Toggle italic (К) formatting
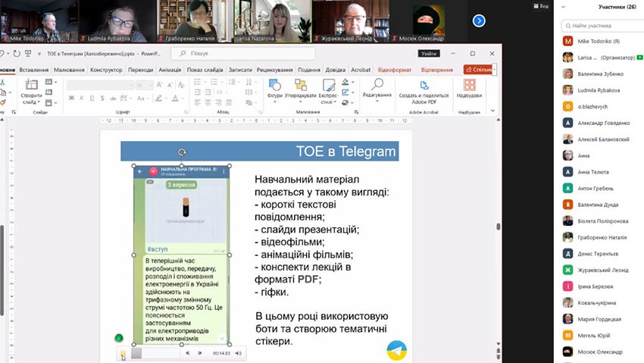644x363 pixels. pos(81,99)
